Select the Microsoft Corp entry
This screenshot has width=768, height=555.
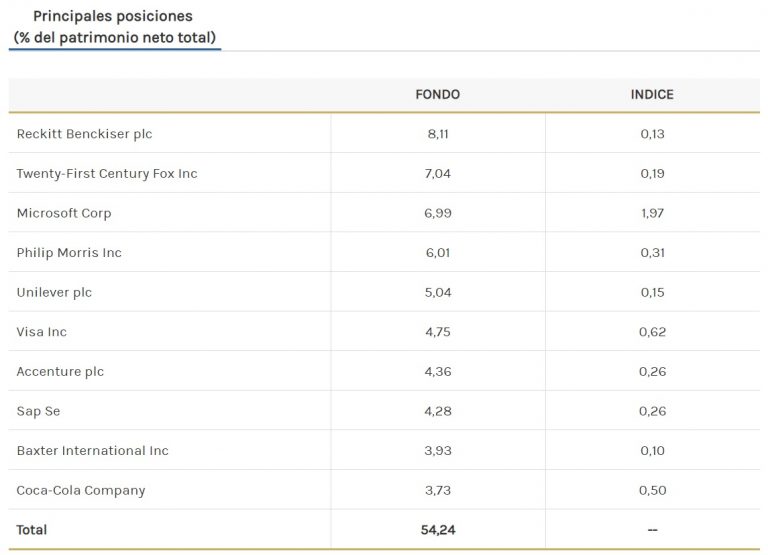point(64,213)
